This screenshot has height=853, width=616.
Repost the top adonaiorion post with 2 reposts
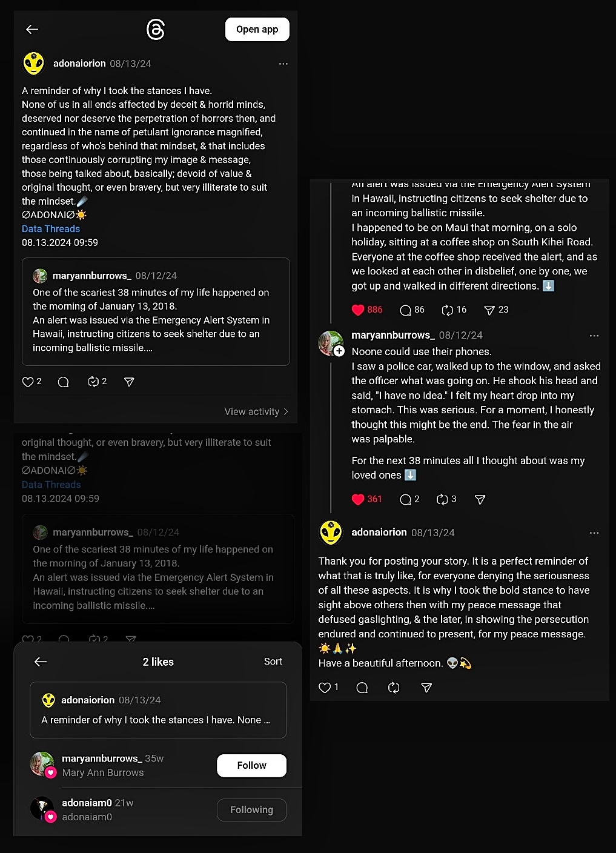click(x=93, y=382)
